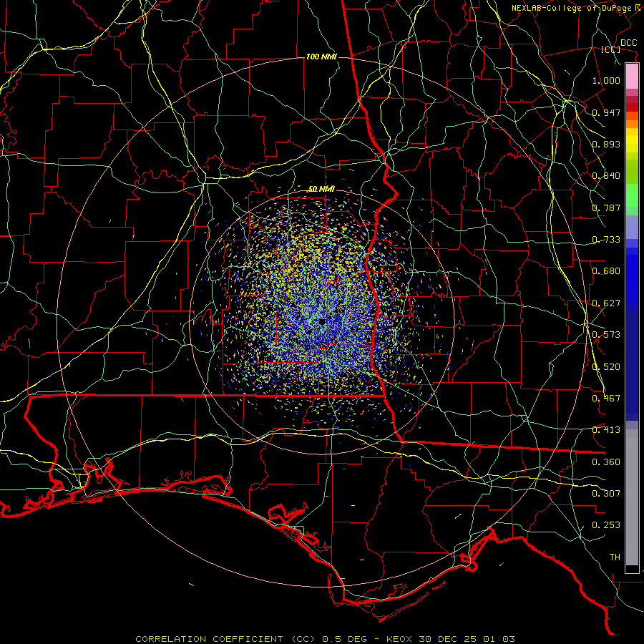
Task: Select the 0.467 scale value
Action: [606, 399]
